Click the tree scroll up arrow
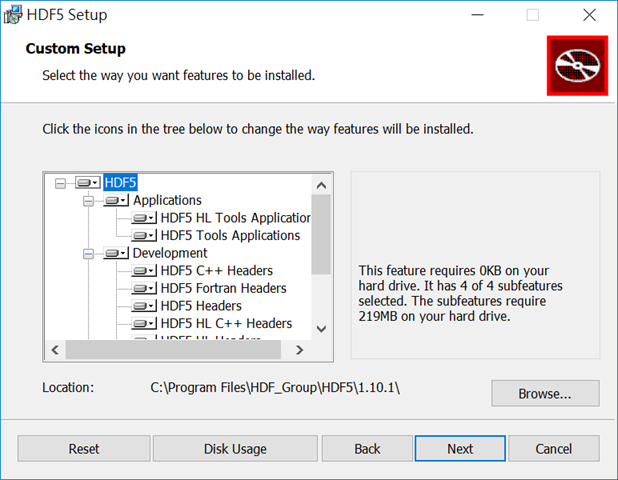Image resolution: width=618 pixels, height=480 pixels. 321,185
